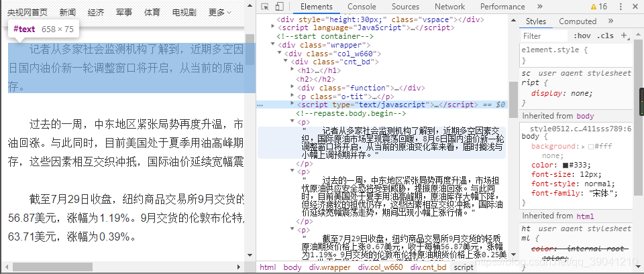
Task: Show more DevTools tabs after Performance
Action: (x=540, y=7)
